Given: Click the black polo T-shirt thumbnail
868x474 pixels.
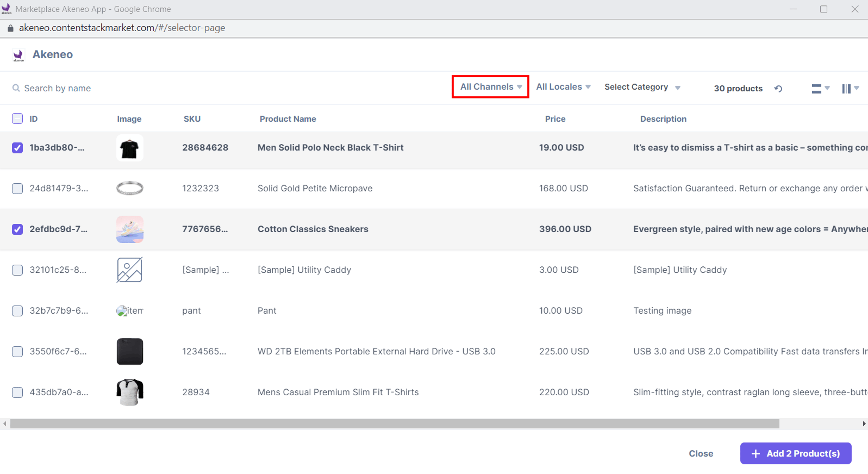Looking at the screenshot, I should (x=130, y=148).
